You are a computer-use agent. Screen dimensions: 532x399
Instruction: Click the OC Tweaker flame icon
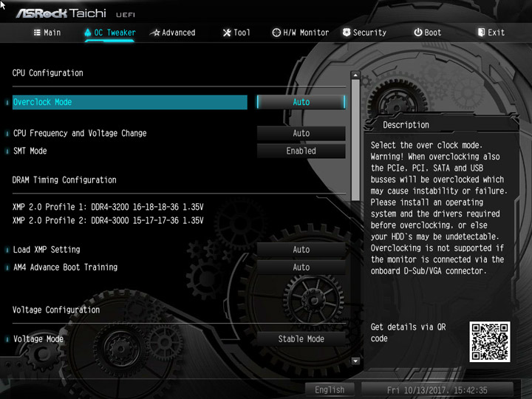pyautogui.click(x=87, y=33)
